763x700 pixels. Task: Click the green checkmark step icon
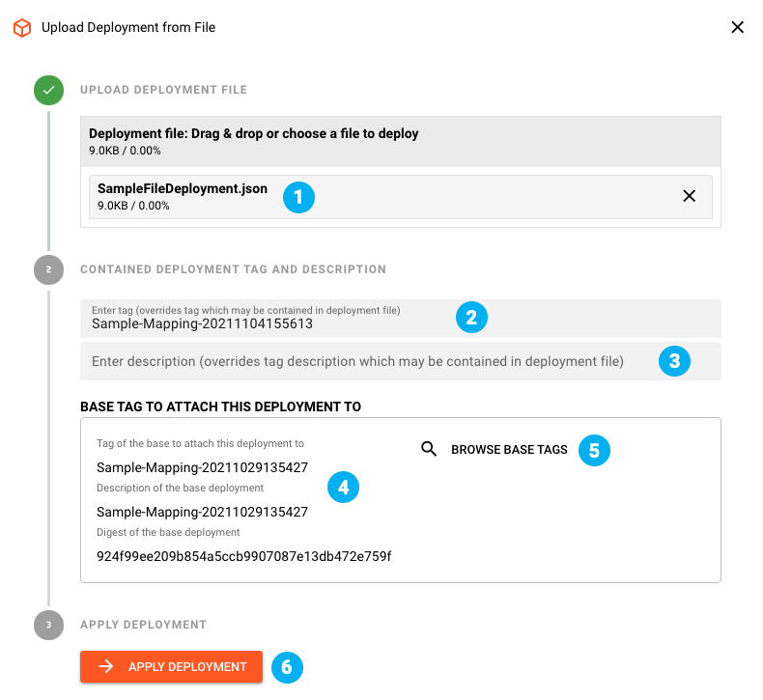point(48,91)
